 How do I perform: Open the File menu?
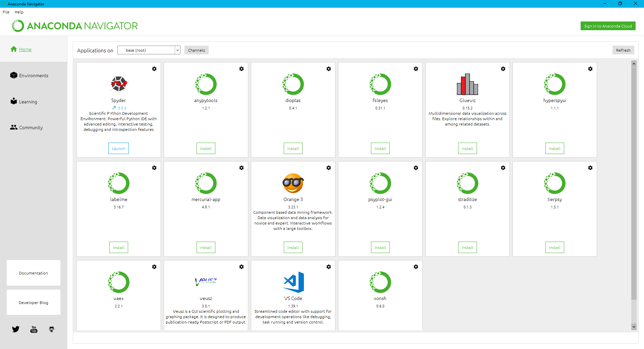coord(6,12)
